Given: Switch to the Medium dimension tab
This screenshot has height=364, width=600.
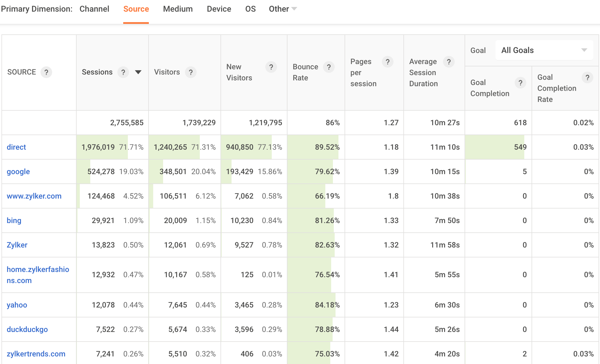Looking at the screenshot, I should (178, 9).
